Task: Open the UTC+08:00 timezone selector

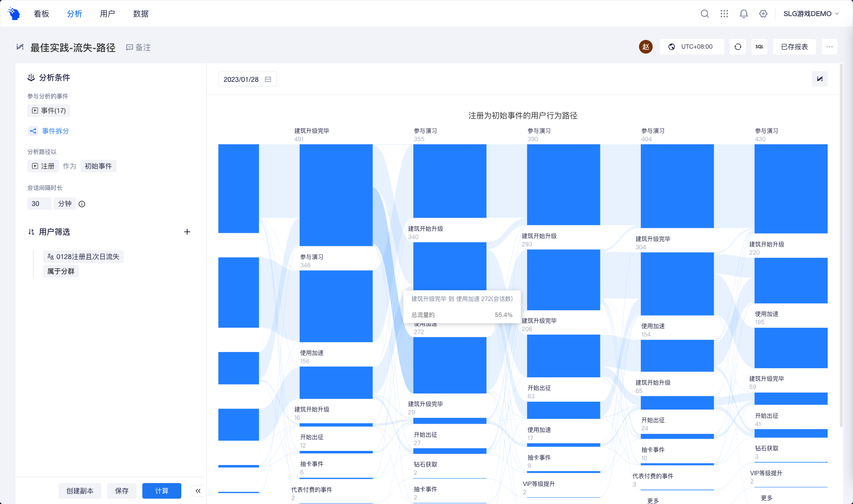Action: (x=692, y=47)
